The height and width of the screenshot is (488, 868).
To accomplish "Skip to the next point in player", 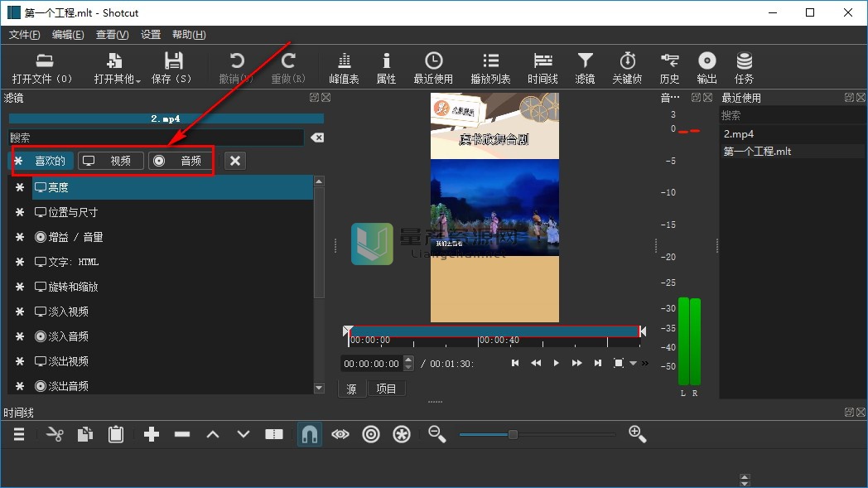I will click(598, 363).
